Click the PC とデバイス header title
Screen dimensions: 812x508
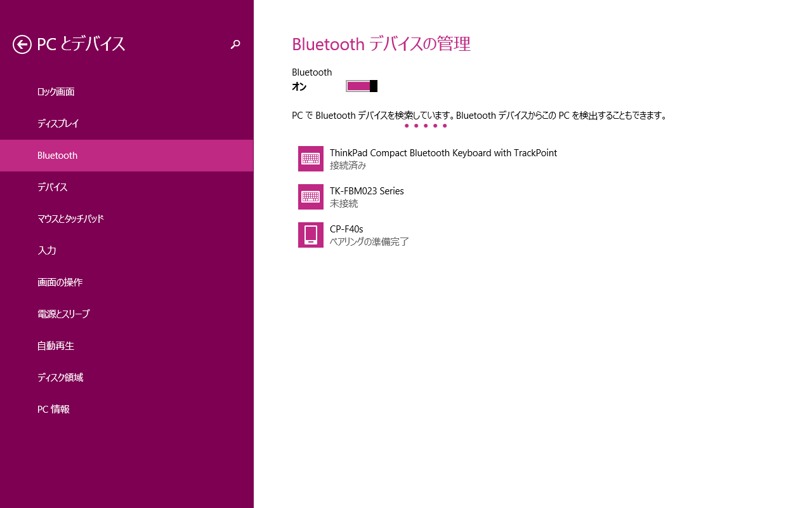81,44
